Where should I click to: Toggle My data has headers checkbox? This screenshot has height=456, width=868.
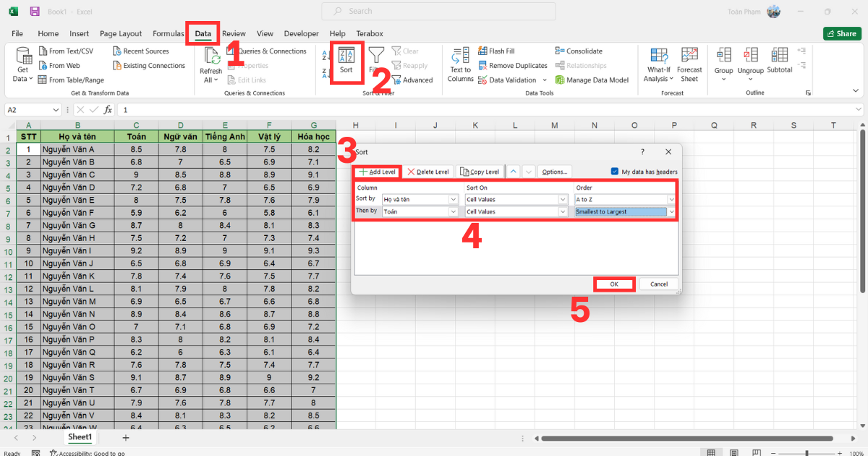coord(615,172)
